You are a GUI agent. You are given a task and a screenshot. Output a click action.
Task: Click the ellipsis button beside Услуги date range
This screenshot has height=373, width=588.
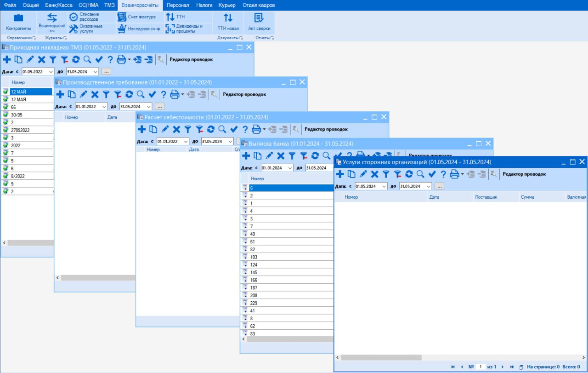tap(439, 186)
